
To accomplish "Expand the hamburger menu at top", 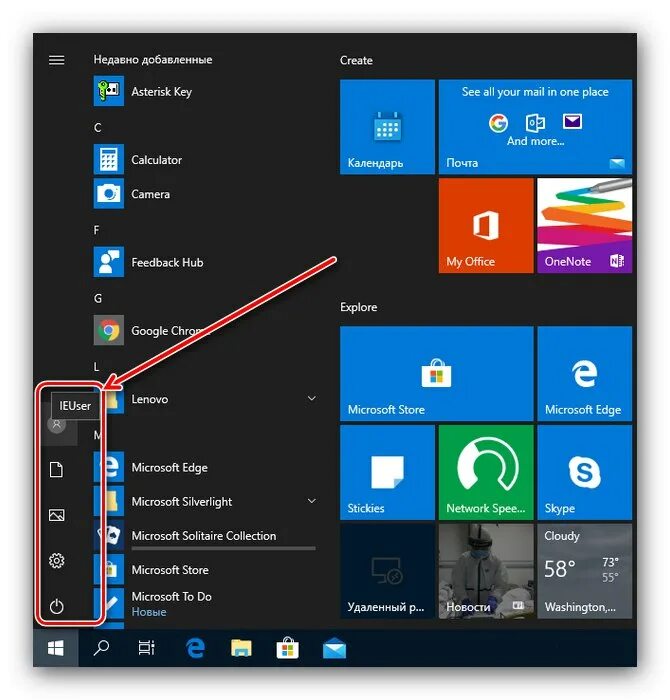I will coord(56,60).
